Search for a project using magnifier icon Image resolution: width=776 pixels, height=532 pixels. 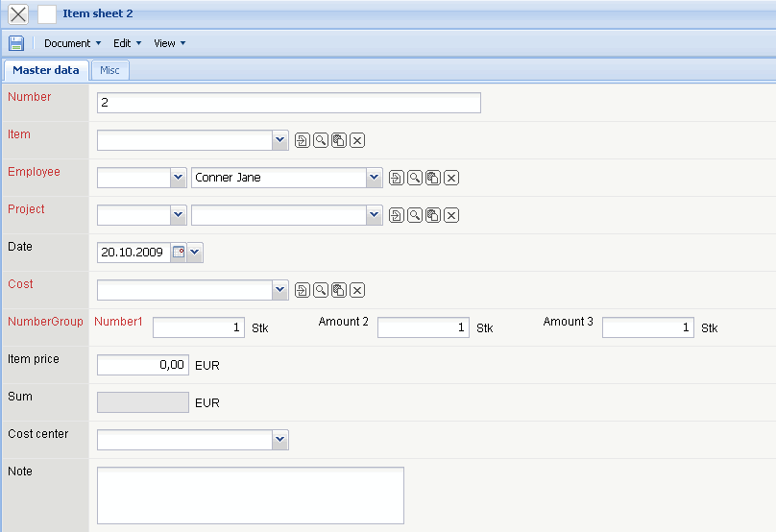[414, 215]
